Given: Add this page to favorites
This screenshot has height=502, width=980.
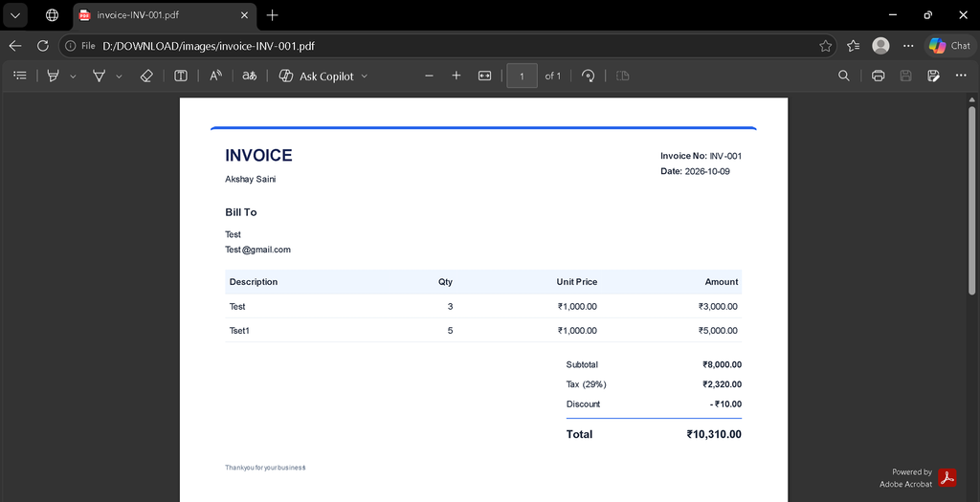Looking at the screenshot, I should (825, 46).
